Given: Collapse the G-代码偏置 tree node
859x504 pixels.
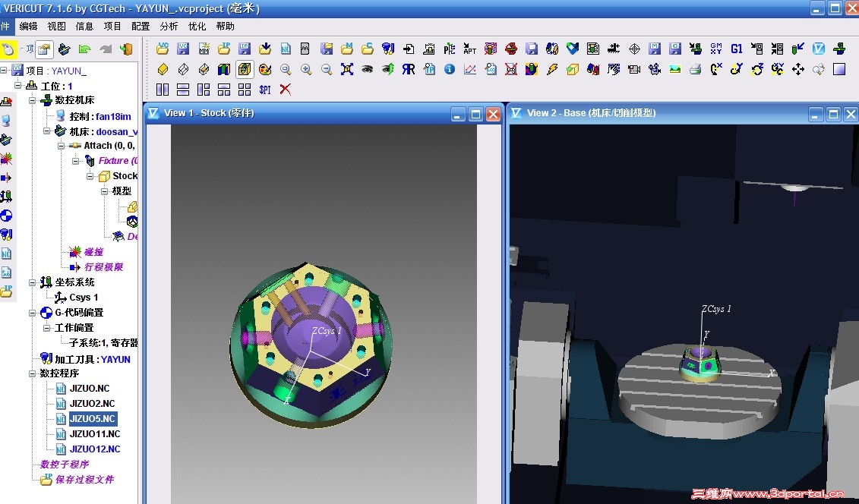Looking at the screenshot, I should click(33, 313).
